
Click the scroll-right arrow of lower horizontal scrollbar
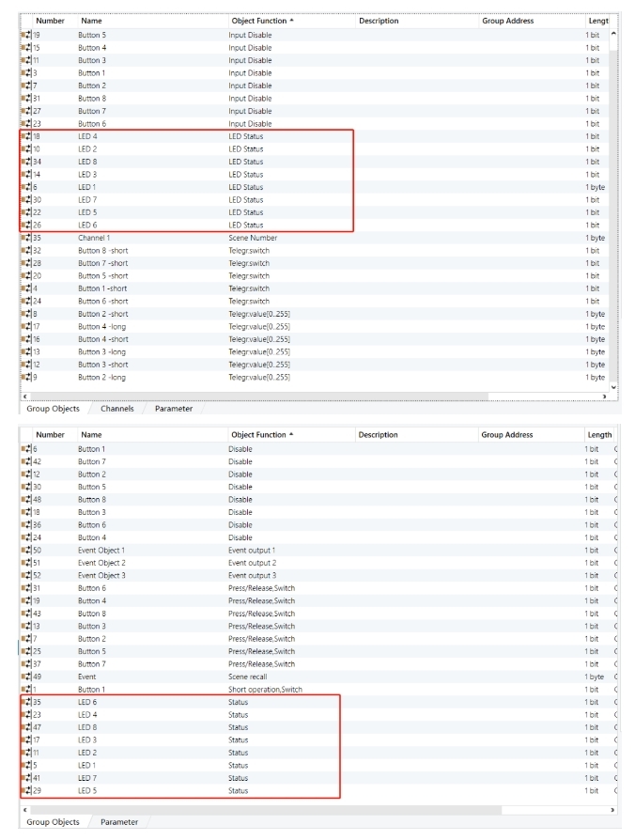(x=612, y=809)
